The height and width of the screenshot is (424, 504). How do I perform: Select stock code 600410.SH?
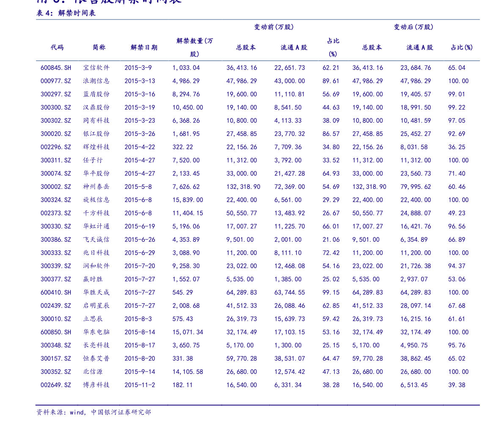[56, 293]
